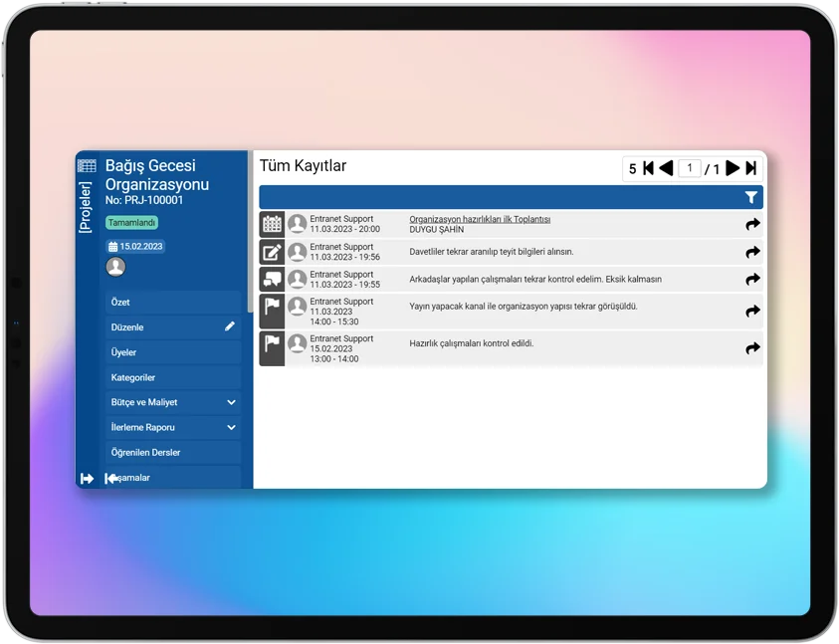Open the Özet menu item

[173, 302]
